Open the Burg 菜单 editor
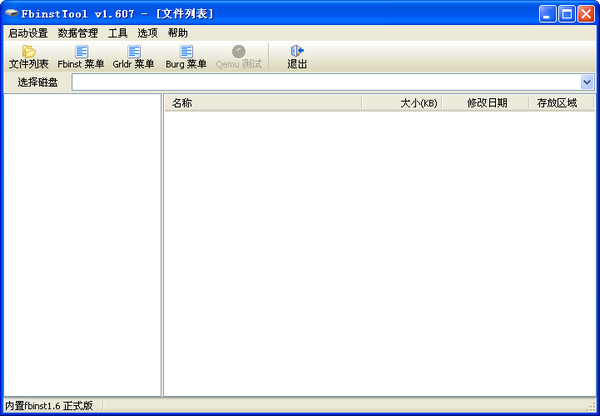This screenshot has height=416, width=600. pyautogui.click(x=186, y=57)
